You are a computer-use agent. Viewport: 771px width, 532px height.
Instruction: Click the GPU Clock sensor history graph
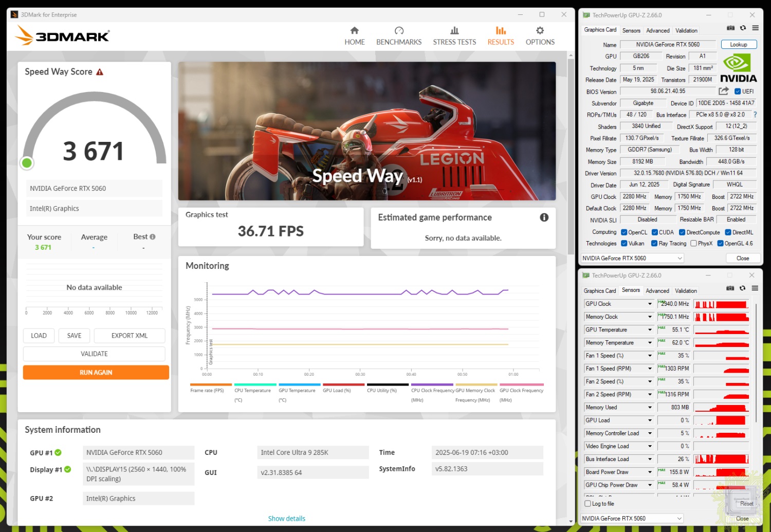coord(722,304)
